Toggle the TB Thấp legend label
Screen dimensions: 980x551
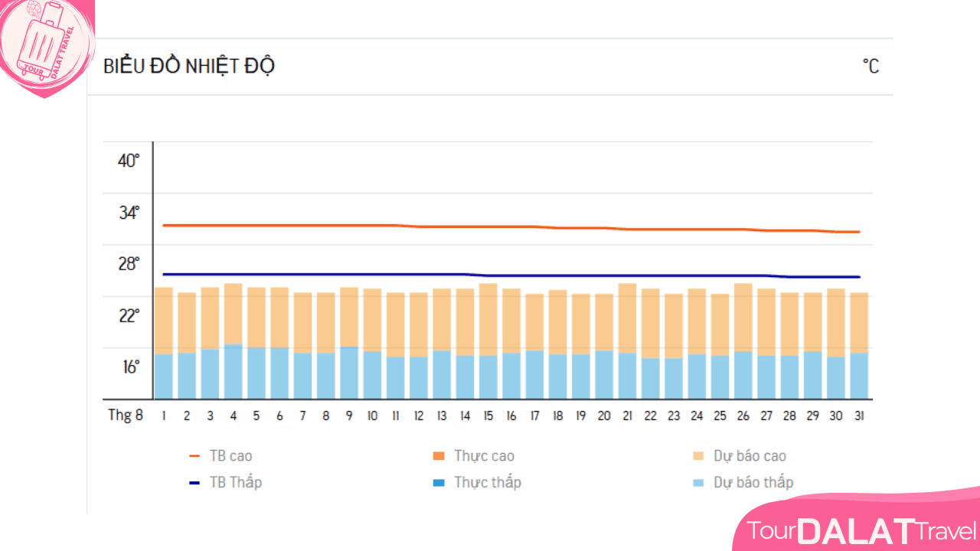(236, 483)
